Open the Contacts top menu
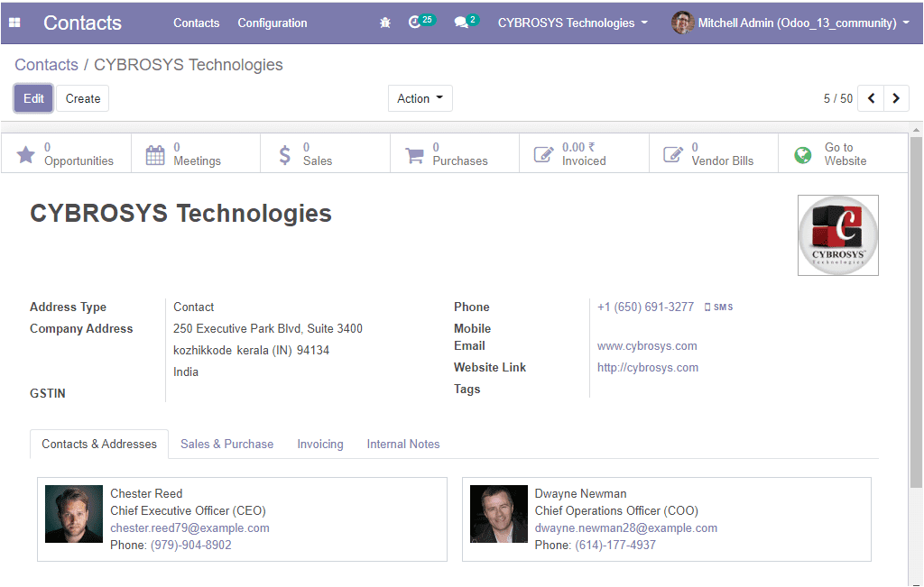 coord(196,23)
